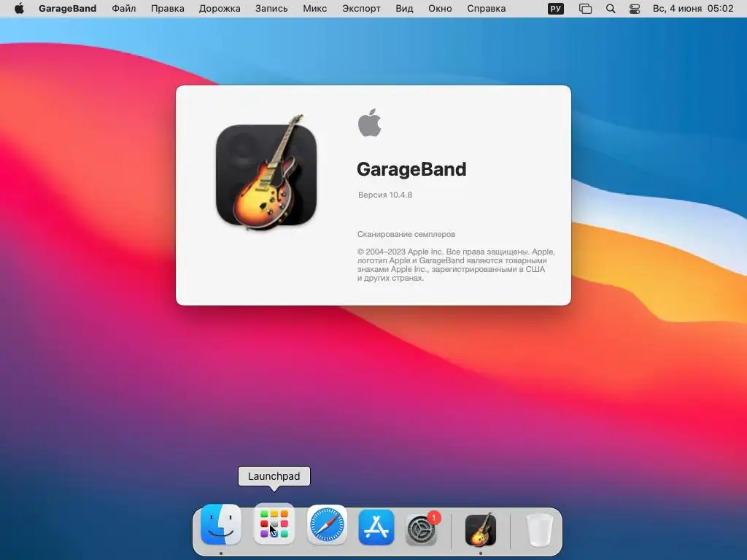Click the GarageBand title in the About window
This screenshot has height=560, width=747.
[x=411, y=169]
